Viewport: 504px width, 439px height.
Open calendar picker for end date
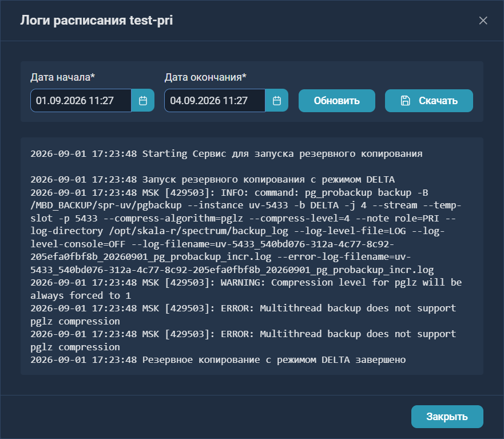point(277,101)
